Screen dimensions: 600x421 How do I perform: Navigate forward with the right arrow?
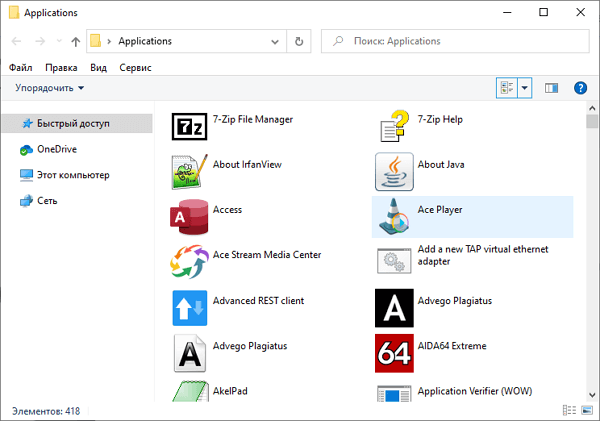point(40,41)
